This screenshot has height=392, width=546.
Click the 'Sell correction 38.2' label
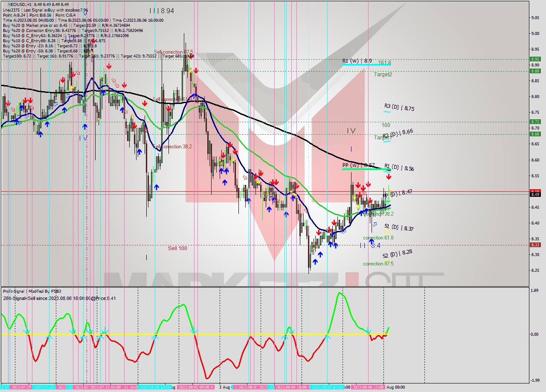point(172,146)
